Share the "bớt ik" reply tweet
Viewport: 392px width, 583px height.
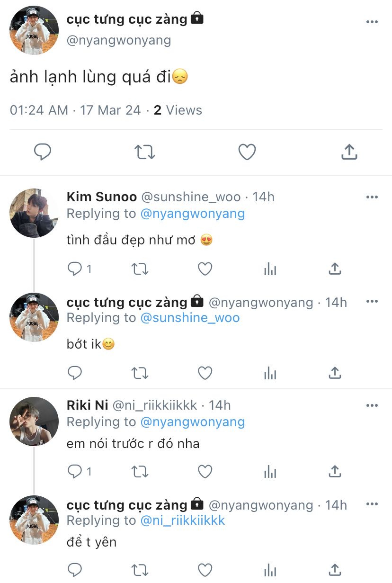(x=335, y=373)
